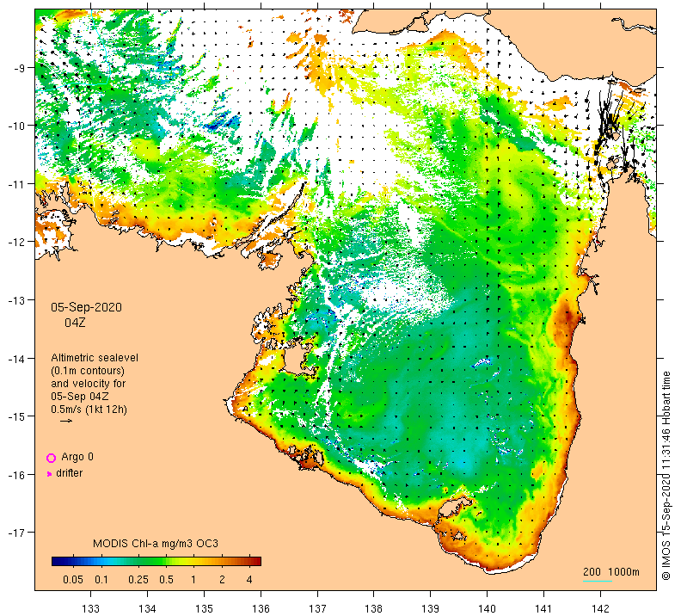The height and width of the screenshot is (616, 681).
Task: Click longitude axis label 137
Action: point(317,608)
